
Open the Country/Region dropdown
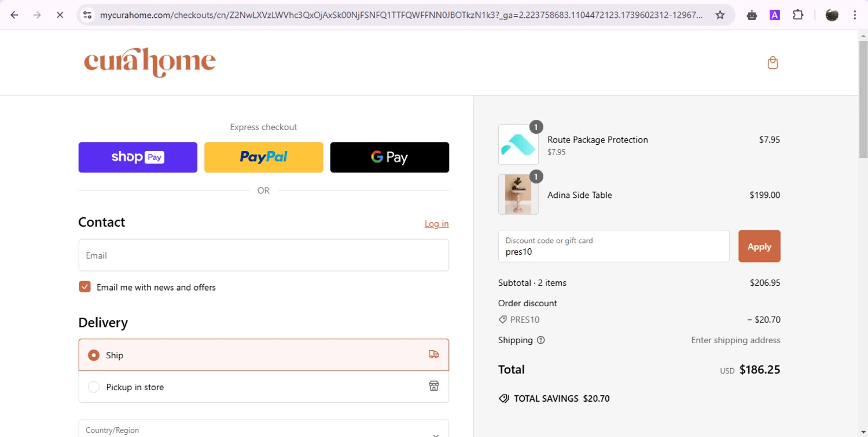(x=263, y=428)
